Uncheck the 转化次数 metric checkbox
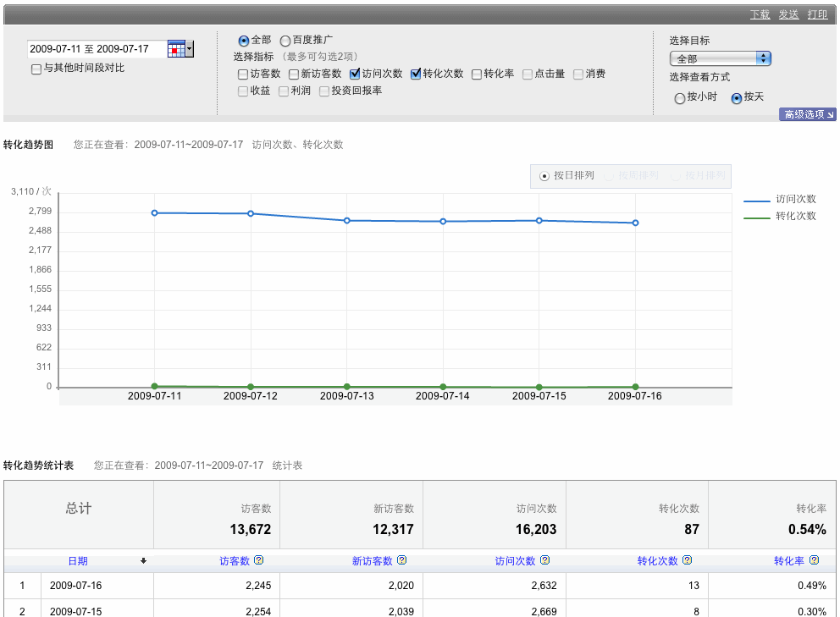The height and width of the screenshot is (617, 840). pos(416,74)
